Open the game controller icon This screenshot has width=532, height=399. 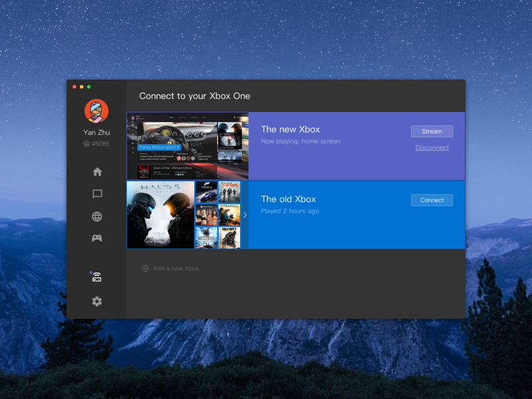click(97, 238)
